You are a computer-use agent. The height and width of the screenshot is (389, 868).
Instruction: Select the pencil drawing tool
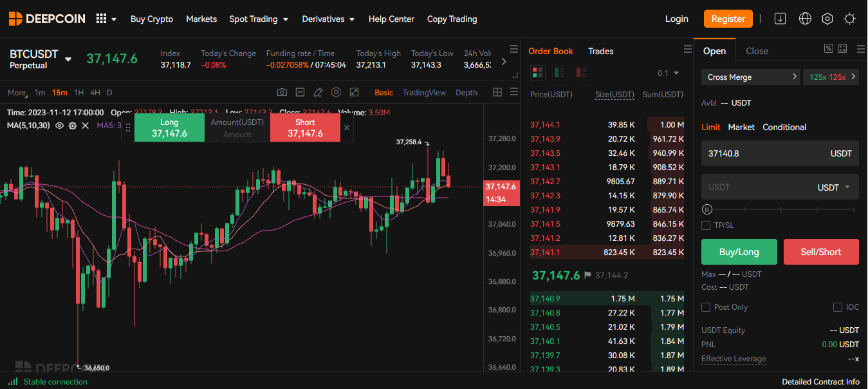[x=318, y=92]
